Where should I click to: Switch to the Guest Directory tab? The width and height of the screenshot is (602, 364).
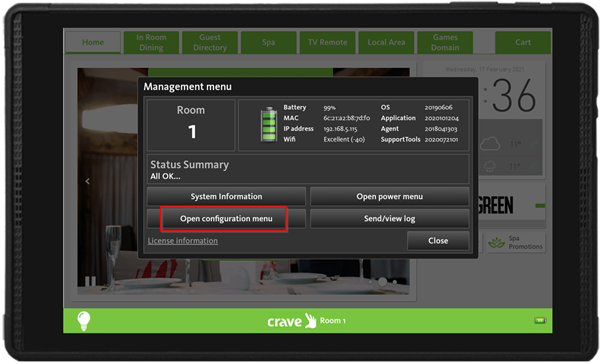[x=210, y=42]
